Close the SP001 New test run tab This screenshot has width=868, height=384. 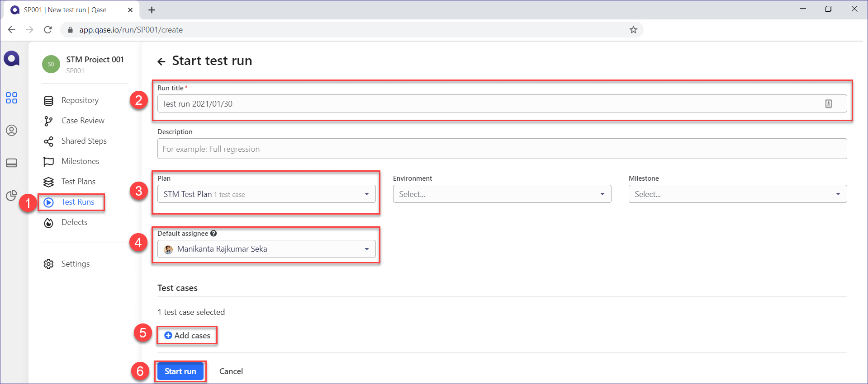[x=130, y=10]
